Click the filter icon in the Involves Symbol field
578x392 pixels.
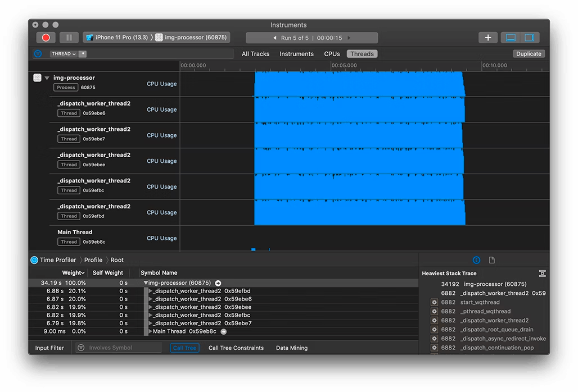click(x=81, y=348)
